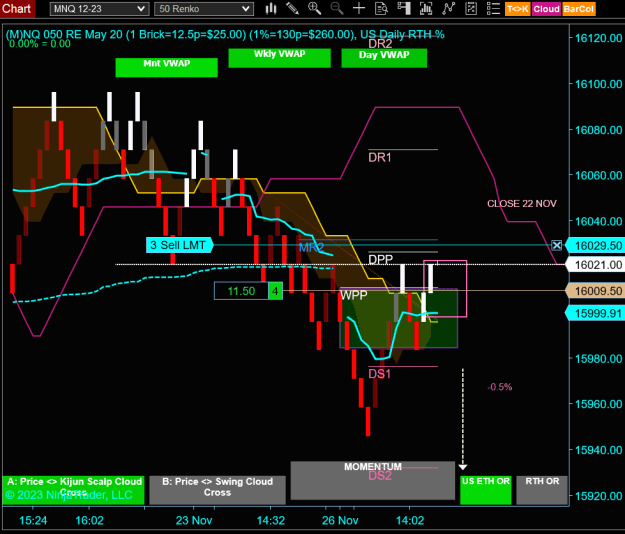The width and height of the screenshot is (625, 534).
Task: Open the Chart Trader panel icon
Action: pyautogui.click(x=404, y=8)
